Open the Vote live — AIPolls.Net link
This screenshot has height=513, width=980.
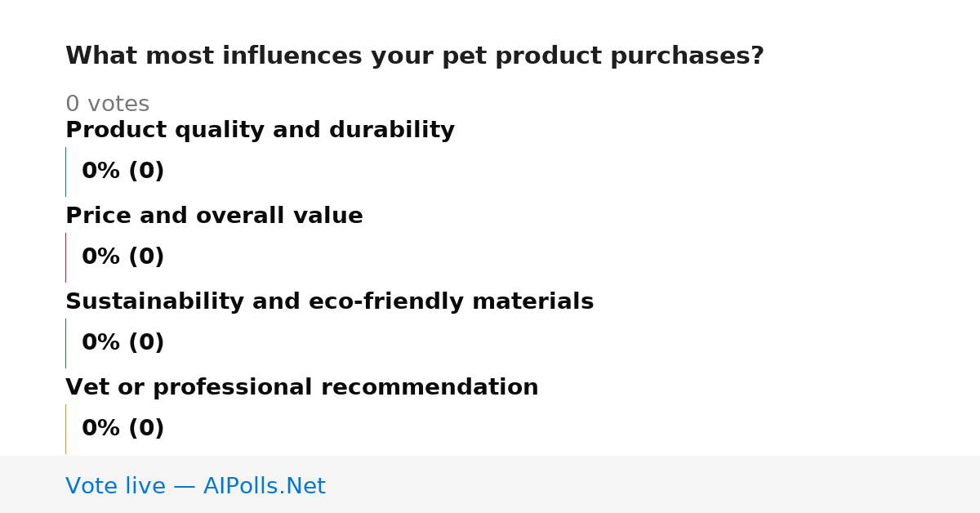pyautogui.click(x=195, y=486)
